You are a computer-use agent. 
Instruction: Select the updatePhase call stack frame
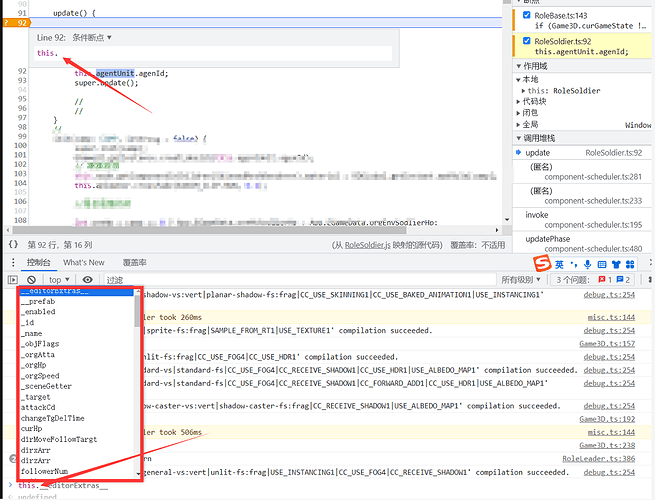(x=581, y=244)
